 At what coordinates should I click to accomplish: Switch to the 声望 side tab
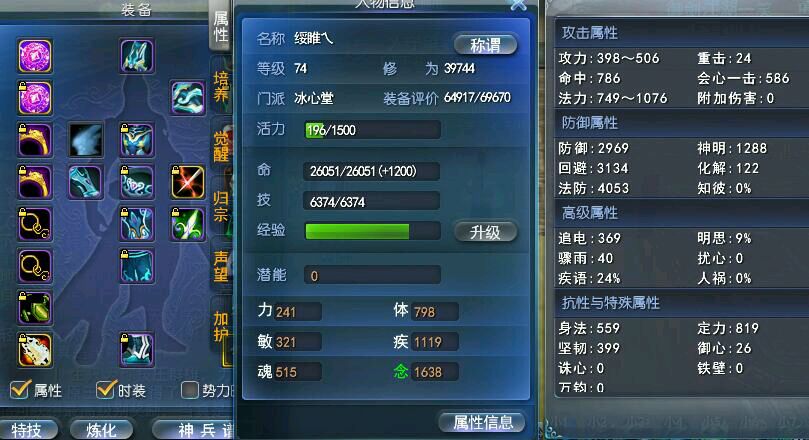[221, 267]
